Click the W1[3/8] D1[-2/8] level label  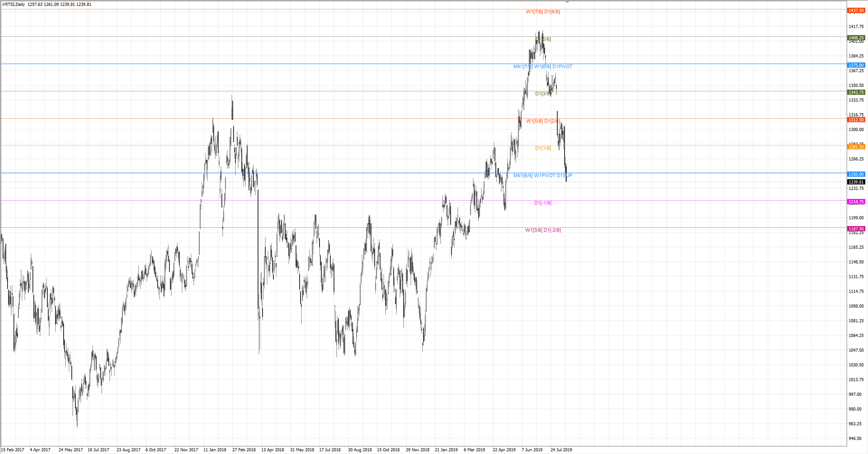542,230
